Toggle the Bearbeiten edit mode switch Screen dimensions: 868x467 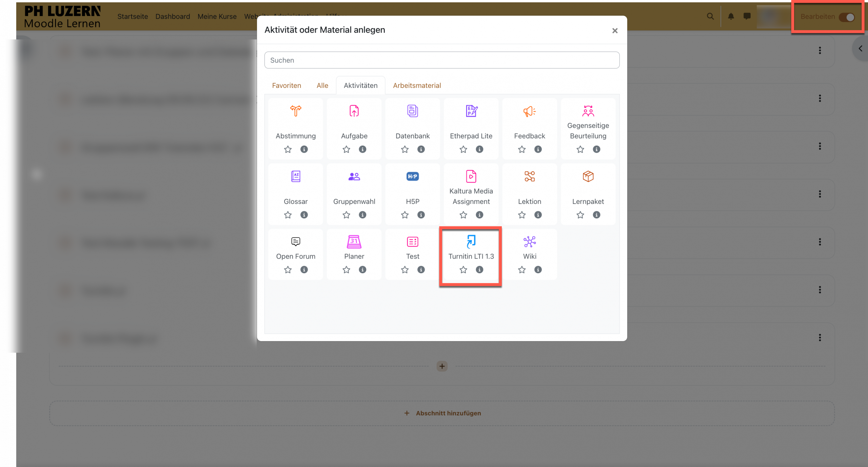[847, 17]
